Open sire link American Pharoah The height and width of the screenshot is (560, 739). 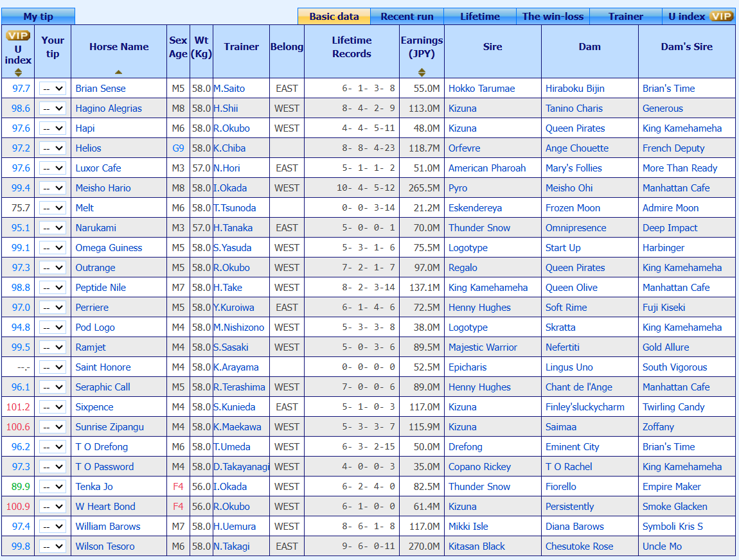tap(487, 168)
